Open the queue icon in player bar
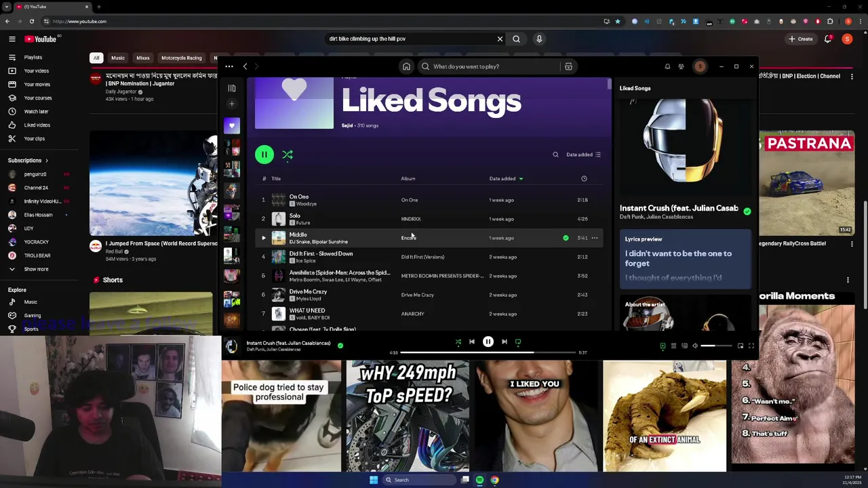868x488 pixels. coord(673,346)
